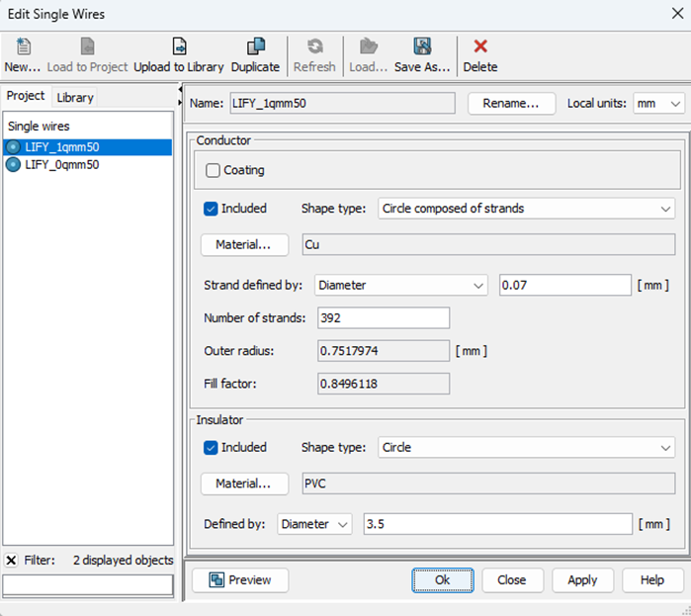Open the conductor Shape type dropdown
Viewport: 691px width, 616px height.
(526, 209)
